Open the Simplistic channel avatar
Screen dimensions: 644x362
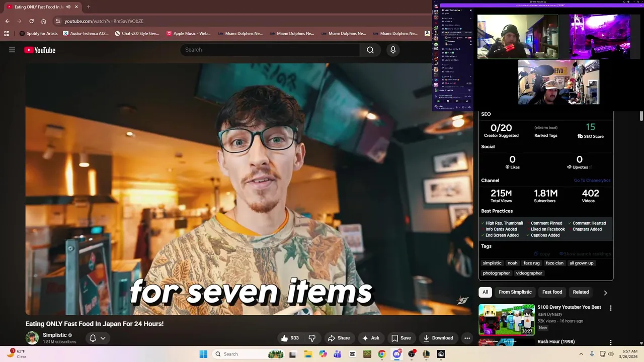32,338
